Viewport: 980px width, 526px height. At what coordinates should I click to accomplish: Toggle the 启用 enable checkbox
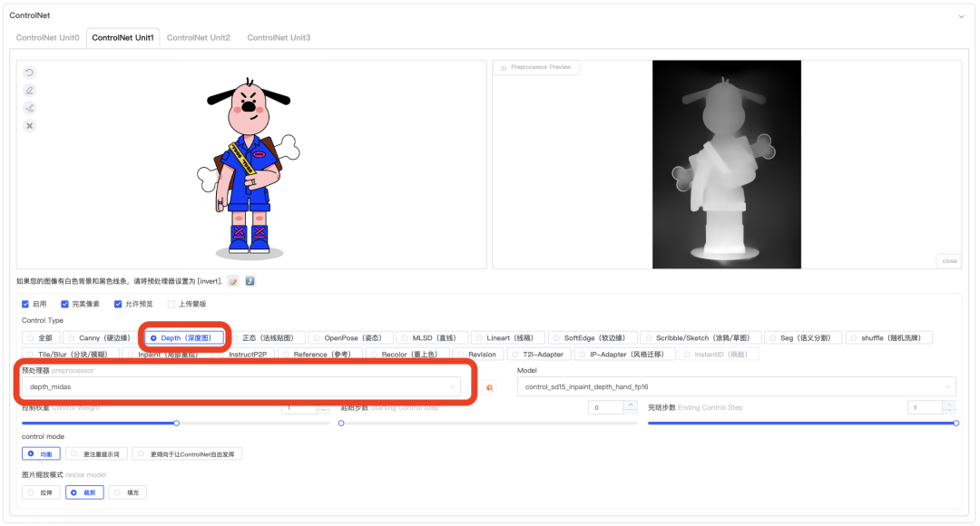pos(25,304)
